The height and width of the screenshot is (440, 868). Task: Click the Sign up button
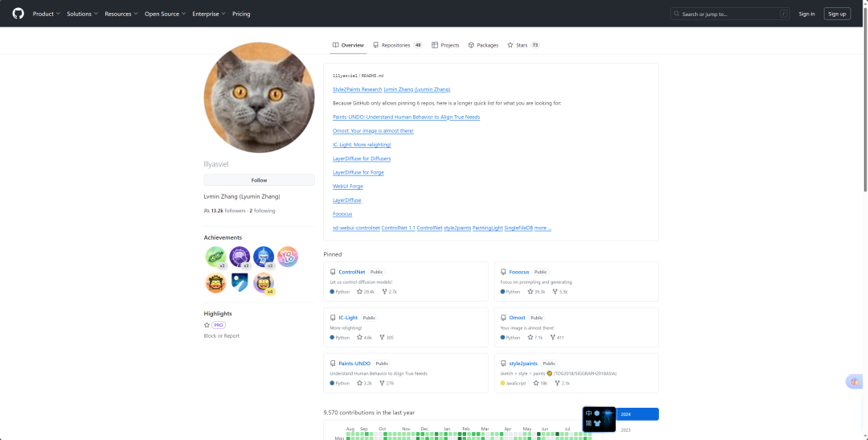837,14
